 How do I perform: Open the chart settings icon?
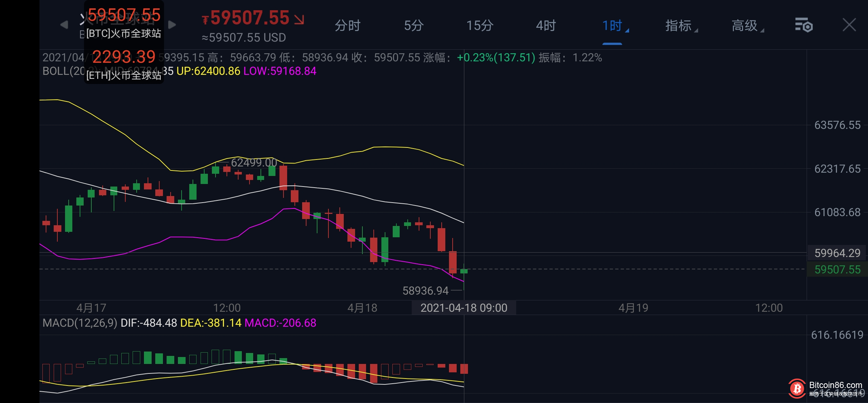click(803, 25)
